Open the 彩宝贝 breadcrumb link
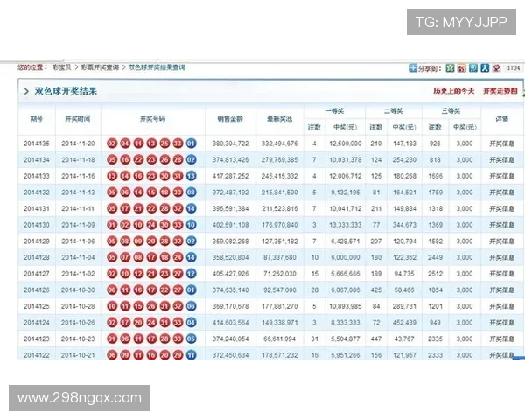 (61, 67)
